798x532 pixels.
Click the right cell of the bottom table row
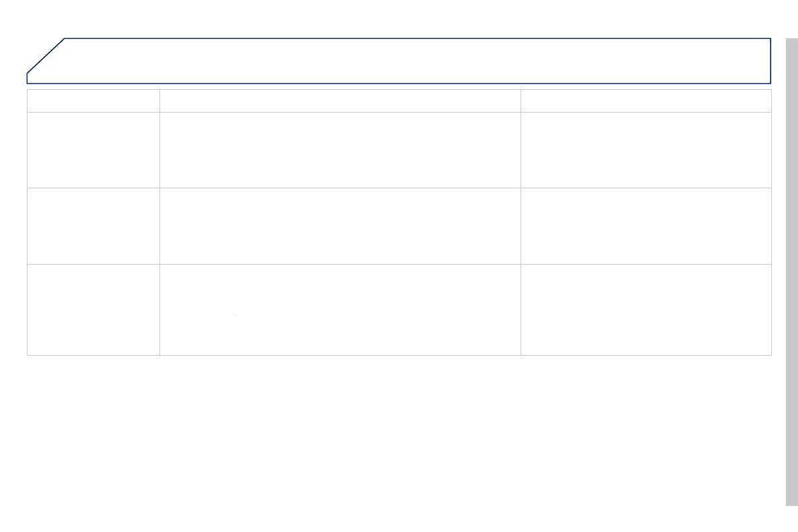pyautogui.click(x=646, y=310)
